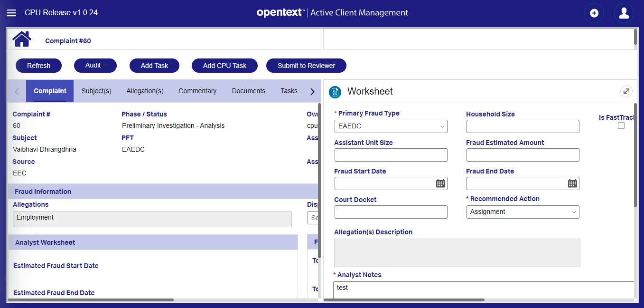Expand the Worksheet panel with arrow icon
644x308 pixels.
pyautogui.click(x=626, y=91)
